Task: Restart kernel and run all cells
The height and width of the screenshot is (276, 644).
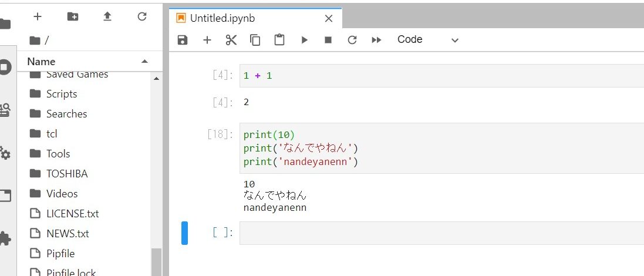Action: tap(376, 40)
